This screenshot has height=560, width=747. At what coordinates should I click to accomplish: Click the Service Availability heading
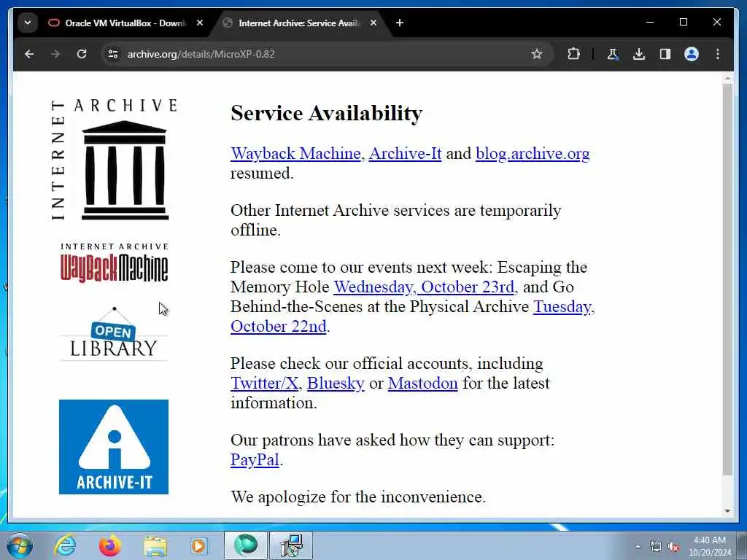[326, 113]
